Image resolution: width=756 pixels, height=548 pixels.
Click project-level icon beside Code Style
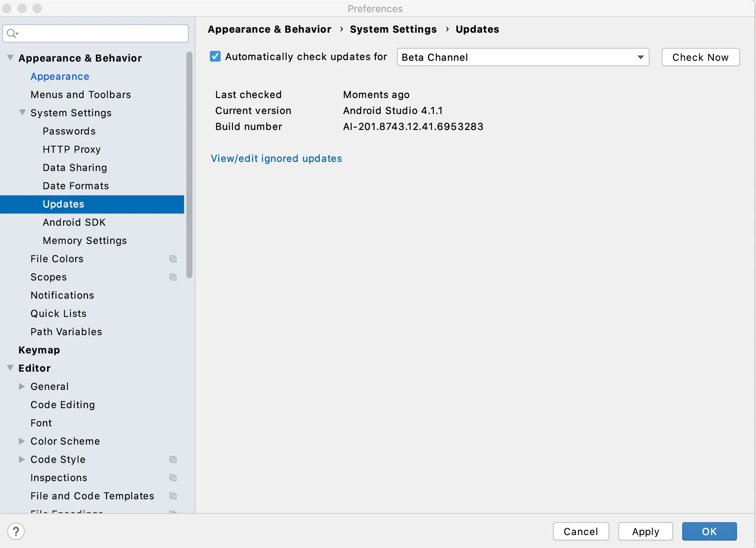click(173, 459)
